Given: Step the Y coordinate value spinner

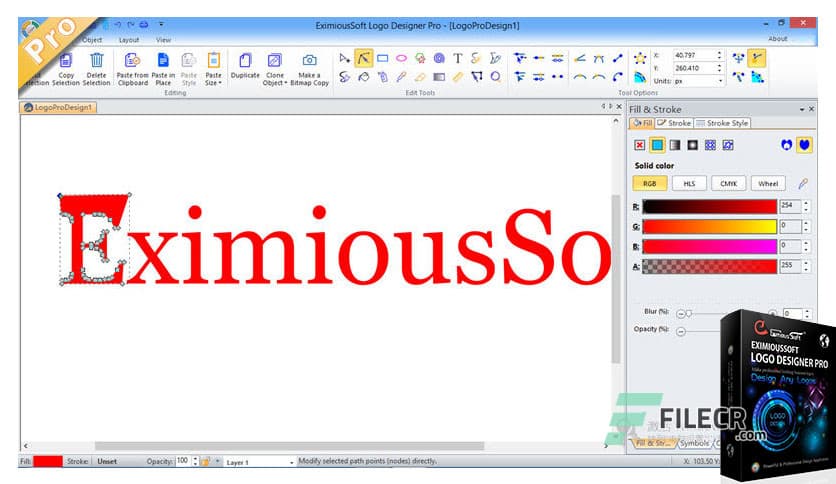Looking at the screenshot, I should (719, 68).
